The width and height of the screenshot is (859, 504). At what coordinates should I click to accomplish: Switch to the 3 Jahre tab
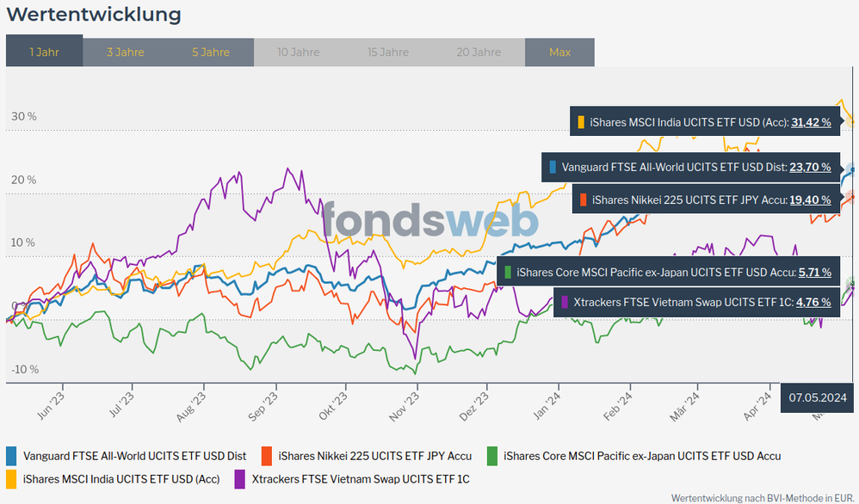pyautogui.click(x=125, y=52)
